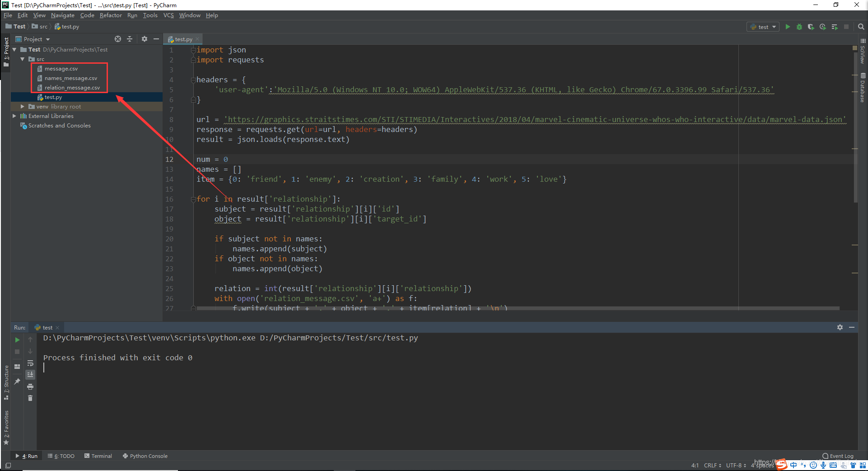This screenshot has width=868, height=471.
Task: Change UTF-8 file encoding
Action: pos(736,465)
